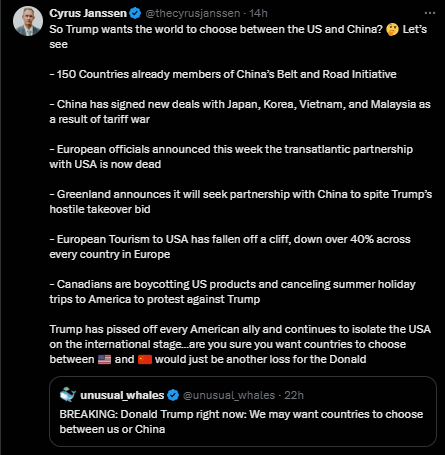445x455 pixels.
Task: Click the unusual_whales verified badge
Action: click(x=173, y=395)
